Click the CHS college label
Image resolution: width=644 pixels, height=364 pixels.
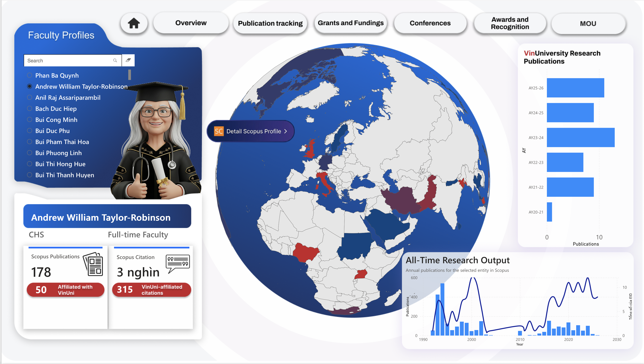tap(36, 235)
